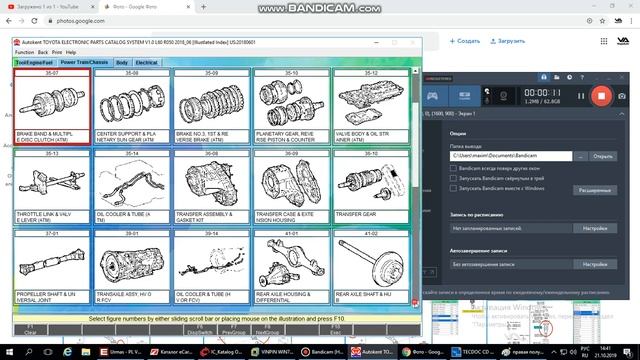Collapse the Bandicam screen info bar chevron
The width and height of the screenshot is (640, 360).
pyautogui.click(x=621, y=114)
